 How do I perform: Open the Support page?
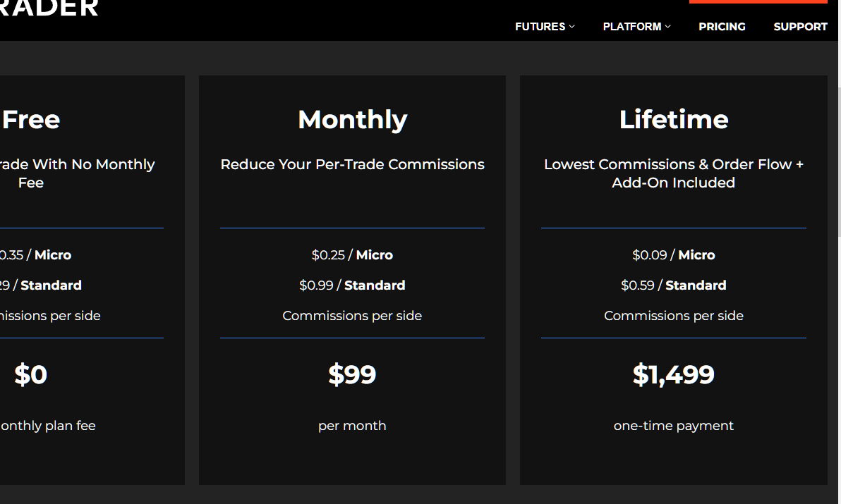click(x=800, y=27)
